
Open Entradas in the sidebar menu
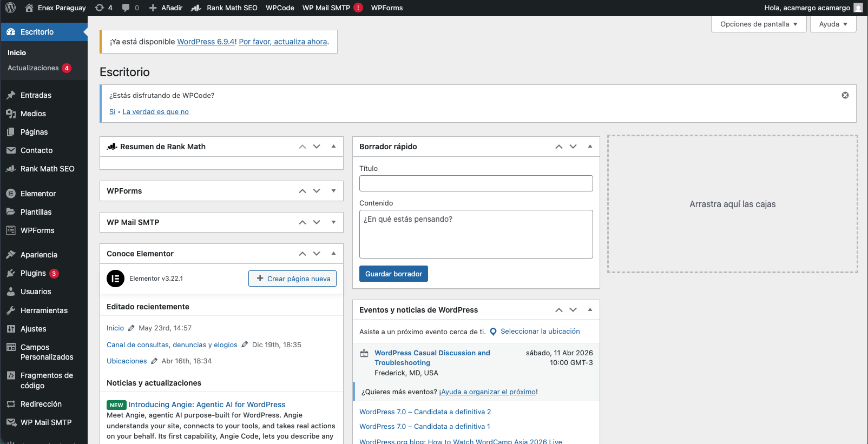pos(44,95)
